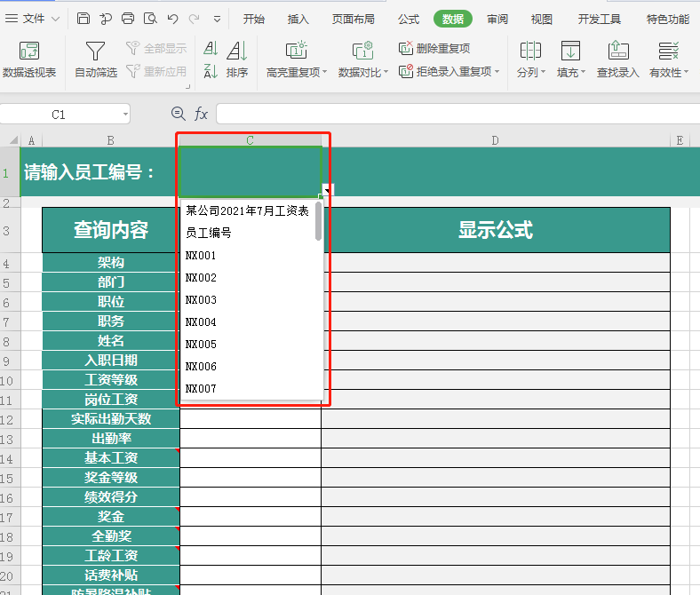Click the 实际出勤天数 cell
The height and width of the screenshot is (595, 700).
[x=111, y=418]
